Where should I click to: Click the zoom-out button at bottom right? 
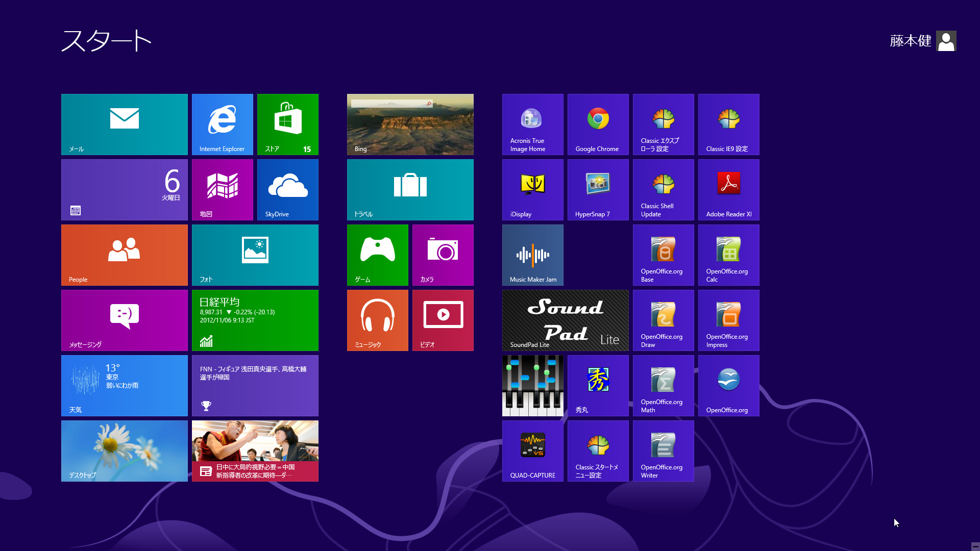[x=975, y=546]
